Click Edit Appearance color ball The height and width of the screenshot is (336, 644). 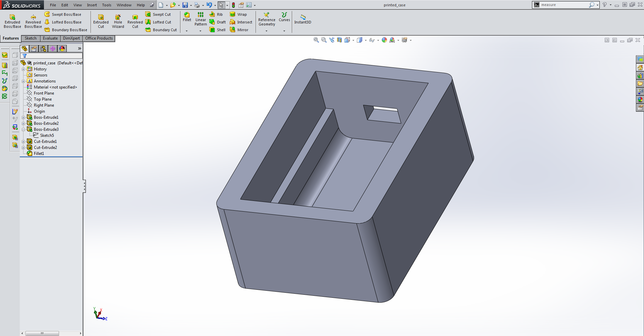[384, 40]
